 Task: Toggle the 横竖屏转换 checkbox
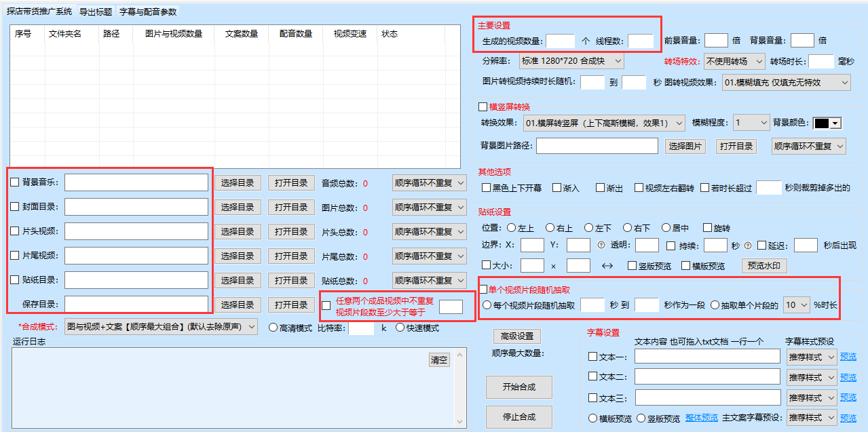pyautogui.click(x=483, y=106)
